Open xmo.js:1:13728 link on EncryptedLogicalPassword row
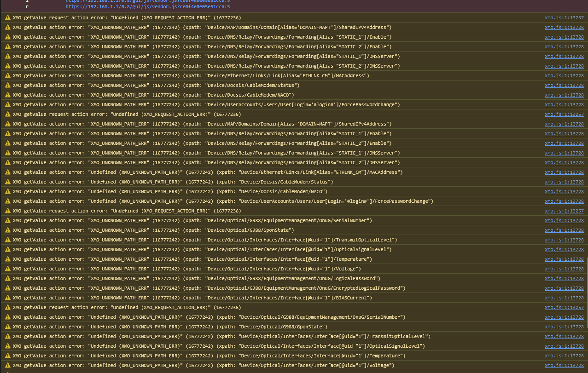Screen dimensions: 588x373 click(564, 288)
